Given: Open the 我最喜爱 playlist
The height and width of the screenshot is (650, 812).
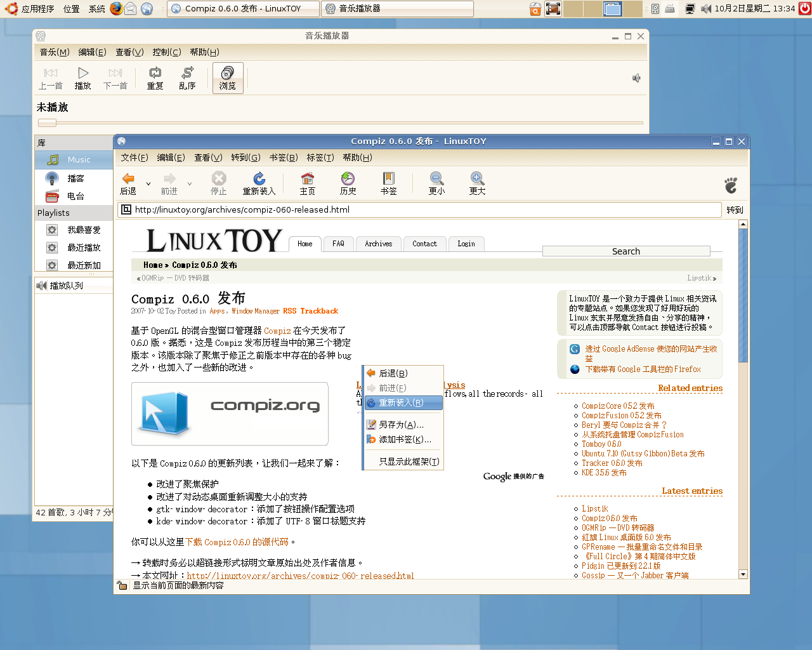Looking at the screenshot, I should (74, 230).
